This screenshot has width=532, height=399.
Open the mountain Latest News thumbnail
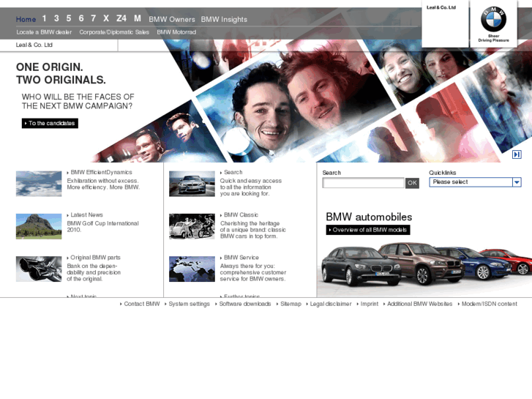click(39, 226)
